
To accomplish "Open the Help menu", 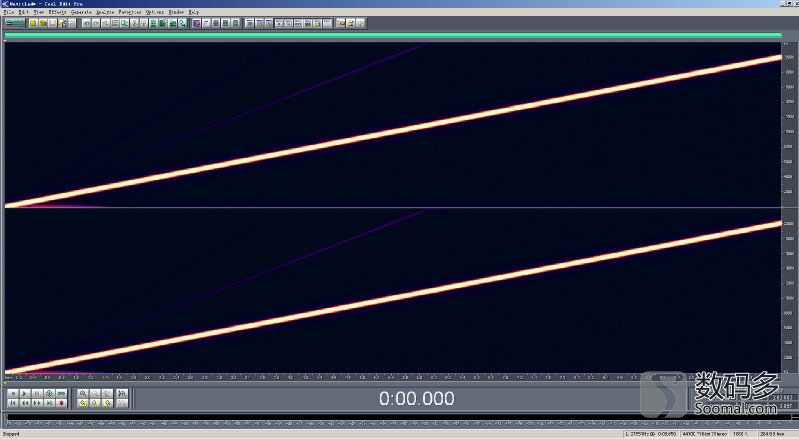I will point(194,12).
